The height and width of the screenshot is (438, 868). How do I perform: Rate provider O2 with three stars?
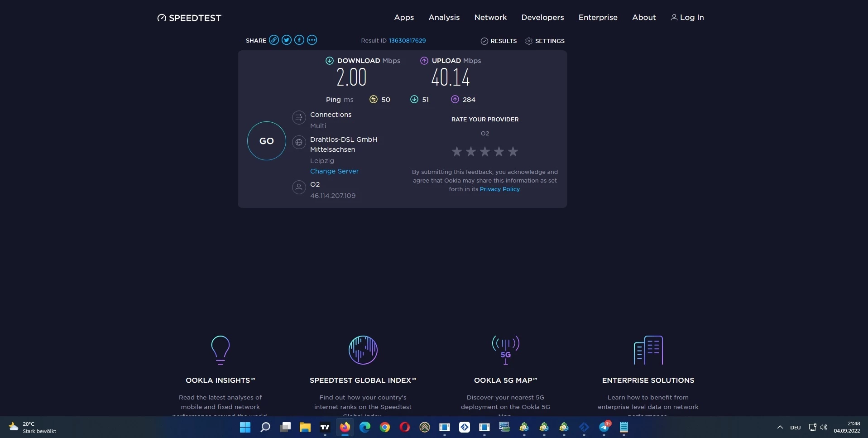[485, 151]
